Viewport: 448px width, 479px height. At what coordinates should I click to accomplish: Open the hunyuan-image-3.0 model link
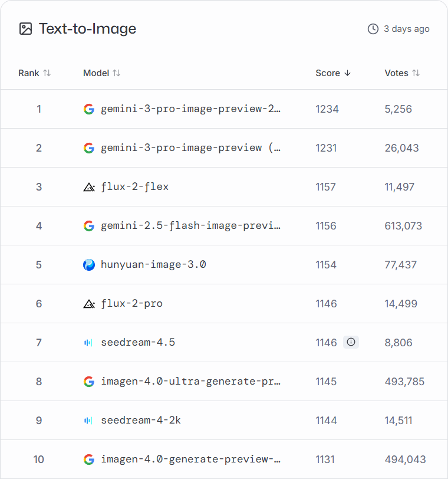pos(153,265)
